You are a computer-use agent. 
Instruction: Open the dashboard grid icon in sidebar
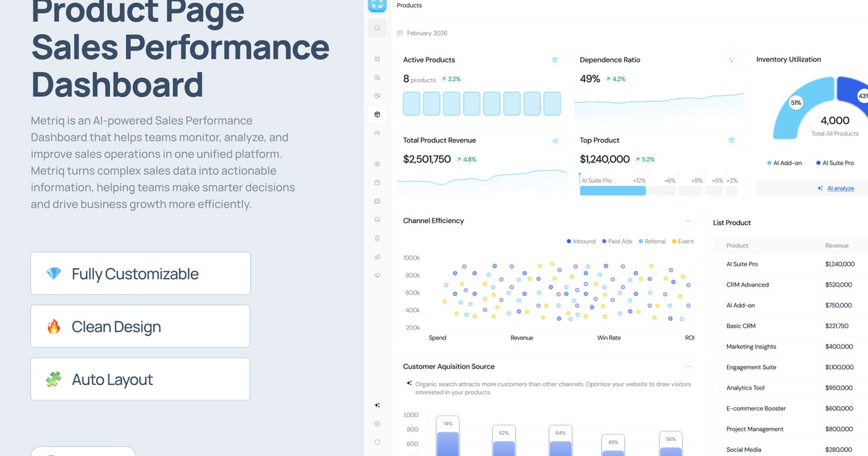pos(377,59)
